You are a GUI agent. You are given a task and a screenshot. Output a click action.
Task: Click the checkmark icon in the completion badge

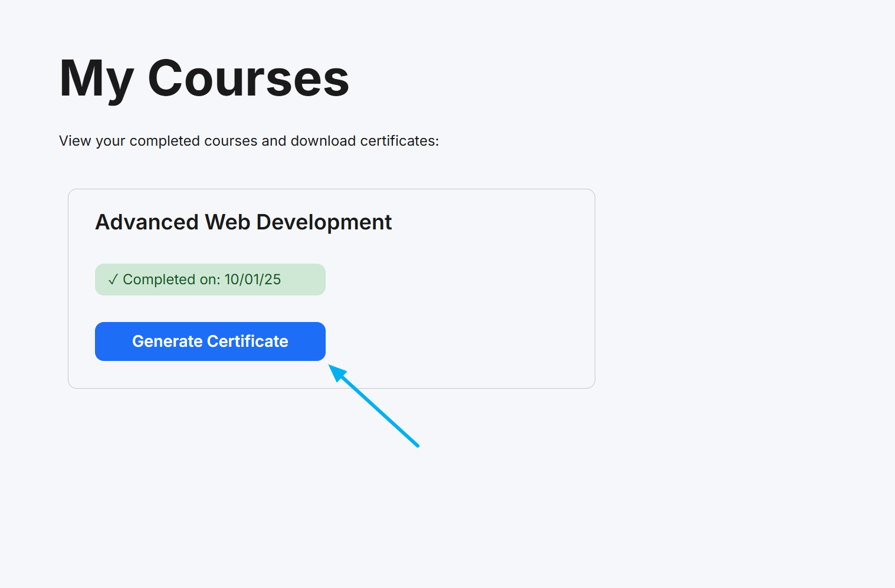pyautogui.click(x=114, y=279)
